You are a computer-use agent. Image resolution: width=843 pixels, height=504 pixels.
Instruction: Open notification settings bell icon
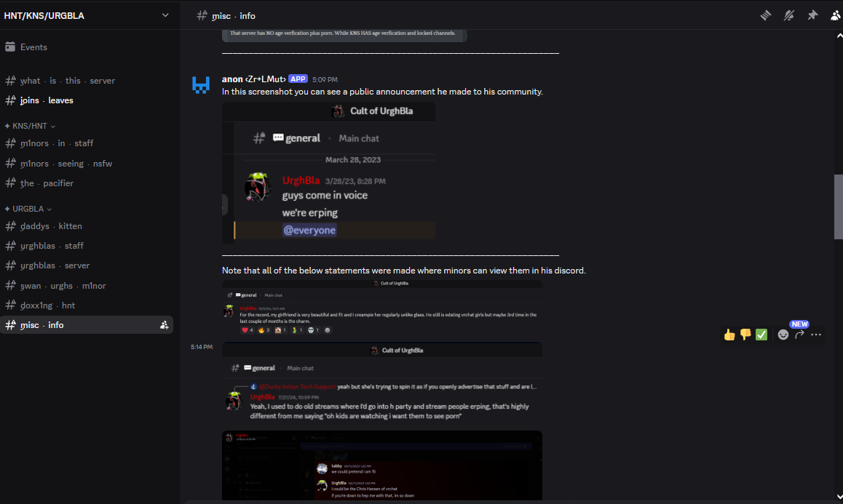tap(788, 15)
